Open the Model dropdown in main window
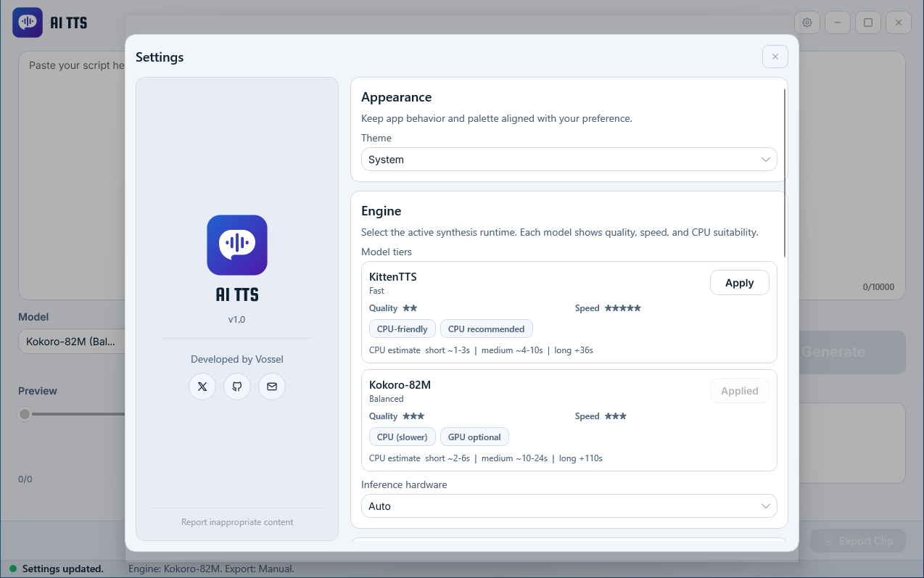 pos(72,342)
